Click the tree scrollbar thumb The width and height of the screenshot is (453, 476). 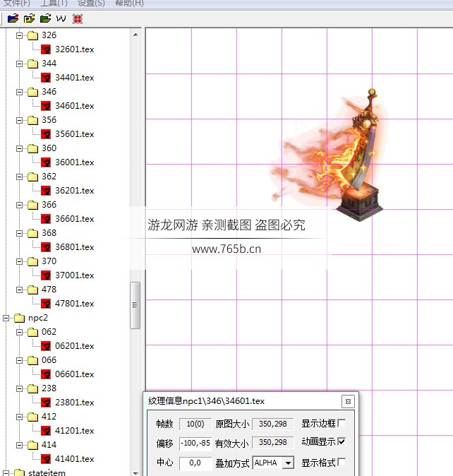(135, 305)
